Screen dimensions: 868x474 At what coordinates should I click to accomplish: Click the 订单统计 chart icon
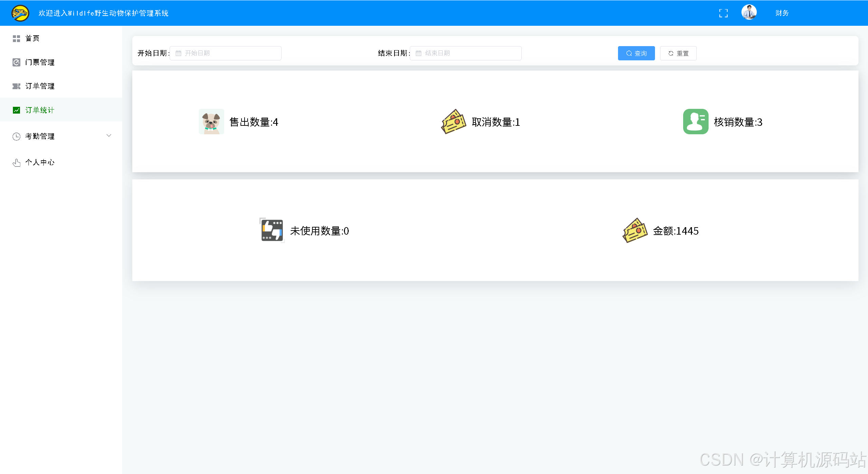(16, 110)
